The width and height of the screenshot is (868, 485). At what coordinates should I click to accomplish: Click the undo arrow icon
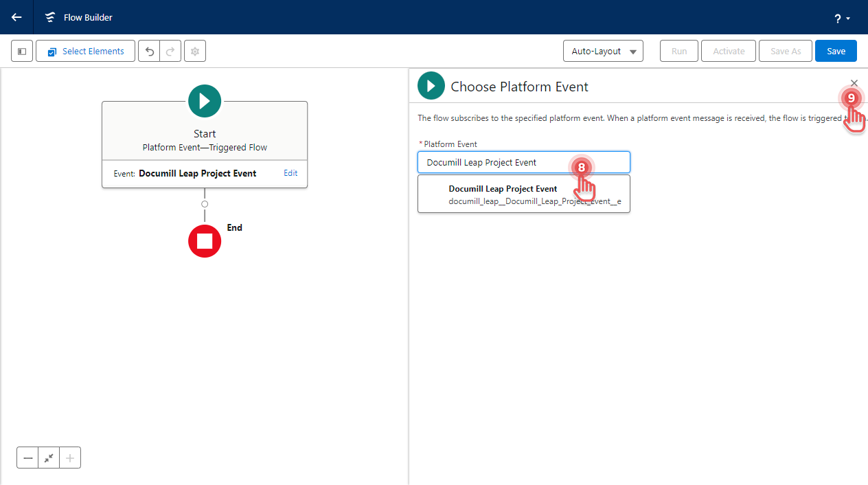(149, 50)
